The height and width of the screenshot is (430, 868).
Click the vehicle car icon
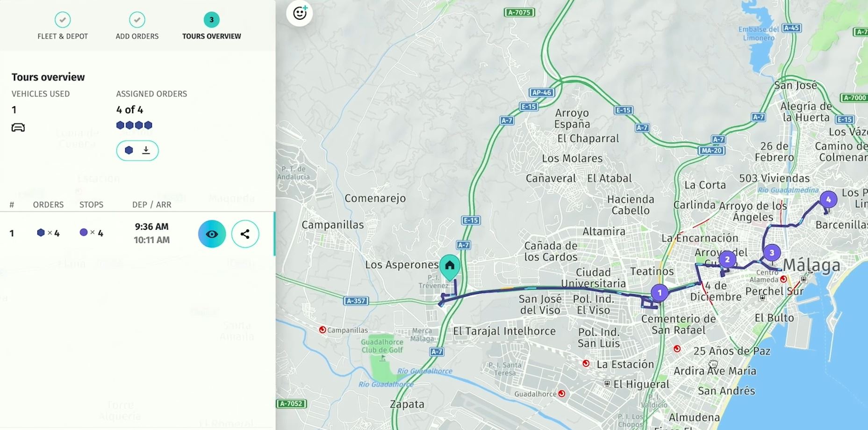(18, 127)
